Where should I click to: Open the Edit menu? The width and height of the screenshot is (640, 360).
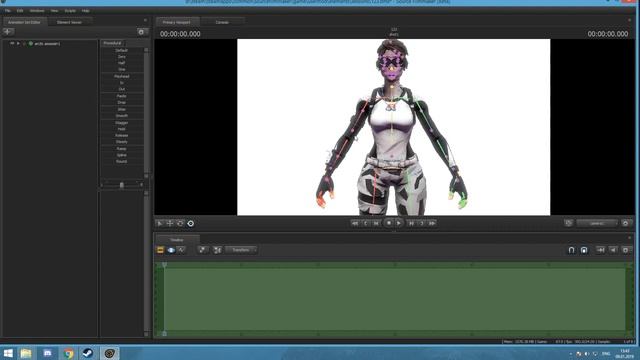[20, 11]
